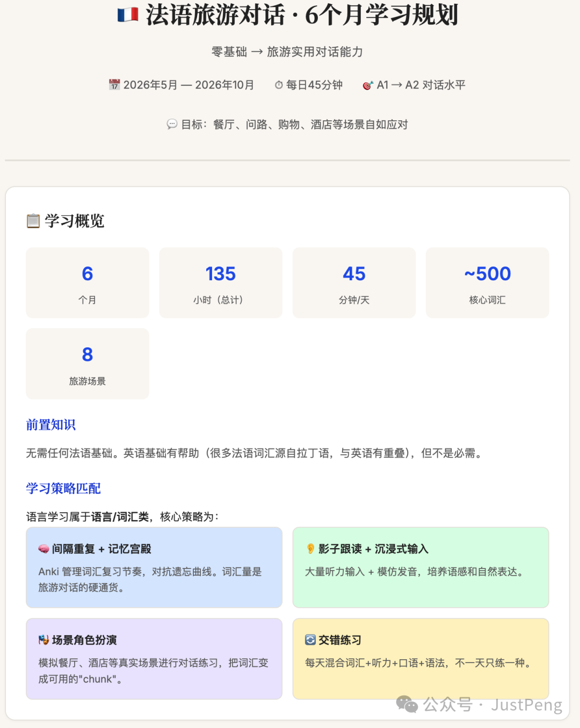Image resolution: width=580 pixels, height=728 pixels.
Task: Click the 学习概览 section heading
Action: 75,221
